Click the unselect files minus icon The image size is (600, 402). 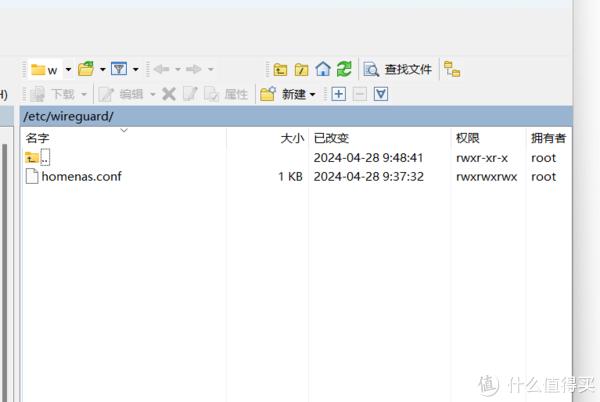pyautogui.click(x=360, y=94)
